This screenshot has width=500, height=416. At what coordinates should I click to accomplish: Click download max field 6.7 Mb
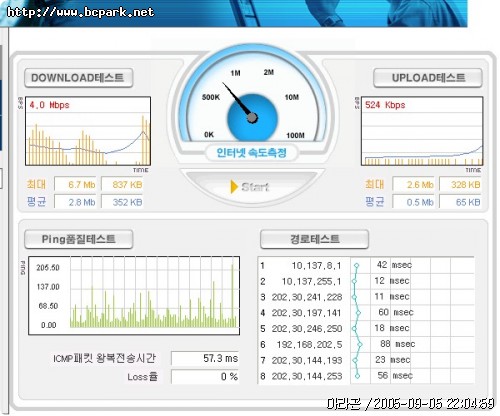tap(75, 184)
